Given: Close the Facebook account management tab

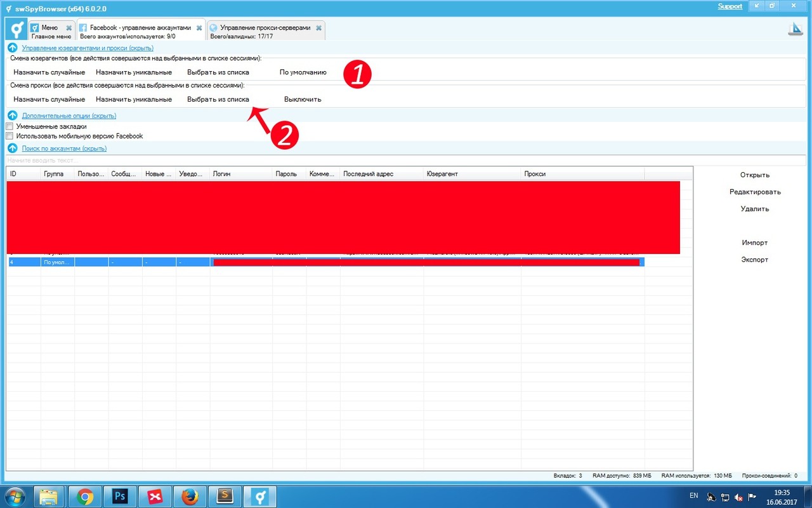Looking at the screenshot, I should 199,28.
